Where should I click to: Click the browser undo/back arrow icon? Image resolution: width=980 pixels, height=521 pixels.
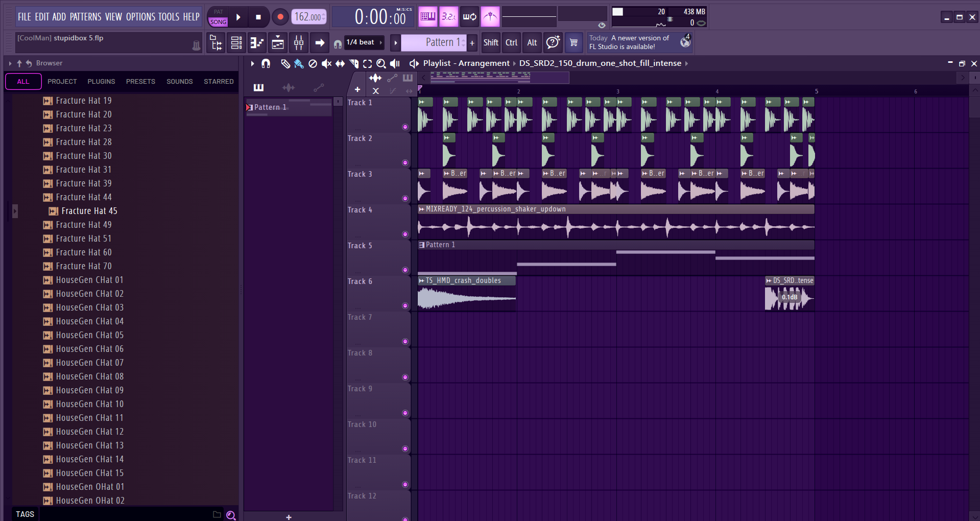point(29,63)
